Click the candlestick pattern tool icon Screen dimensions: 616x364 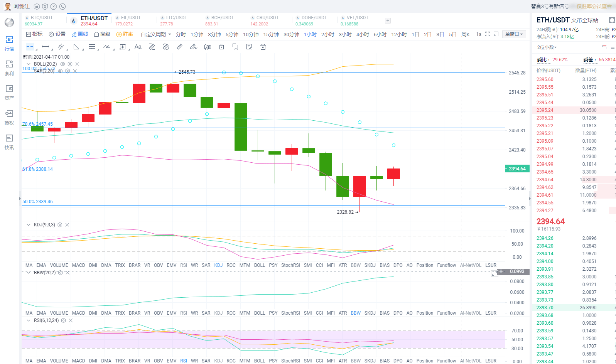pos(208,47)
